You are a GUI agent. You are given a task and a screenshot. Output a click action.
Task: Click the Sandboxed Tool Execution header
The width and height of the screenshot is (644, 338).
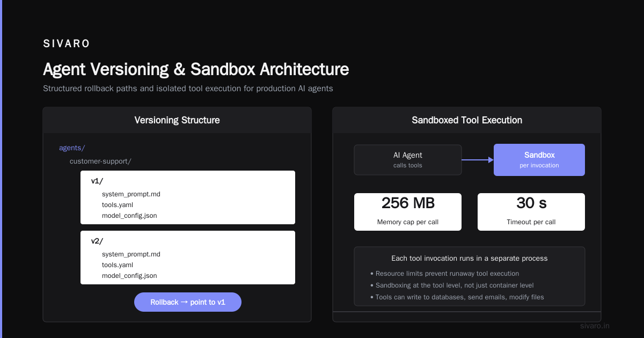click(x=467, y=120)
